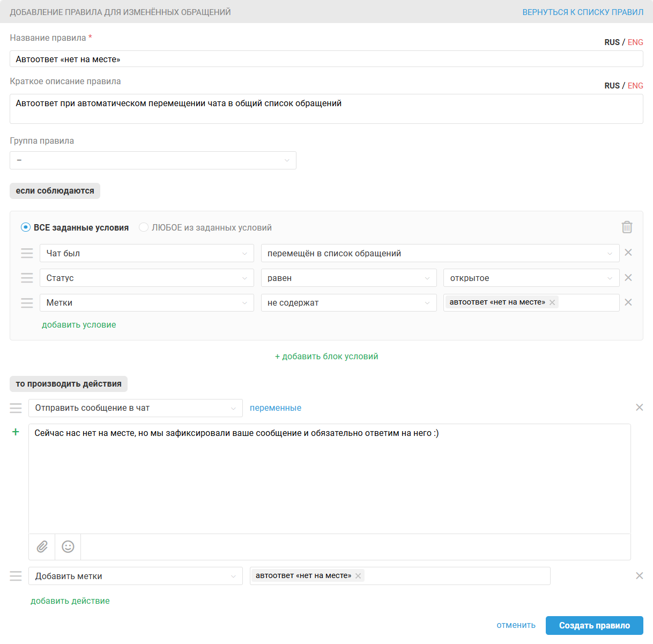Expand the 'открытое' status value dropdown

(531, 278)
